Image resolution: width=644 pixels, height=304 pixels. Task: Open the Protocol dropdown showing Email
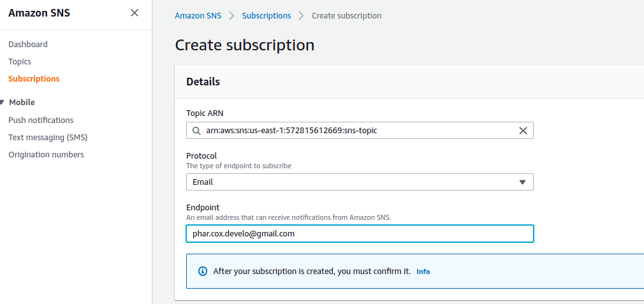(360, 182)
